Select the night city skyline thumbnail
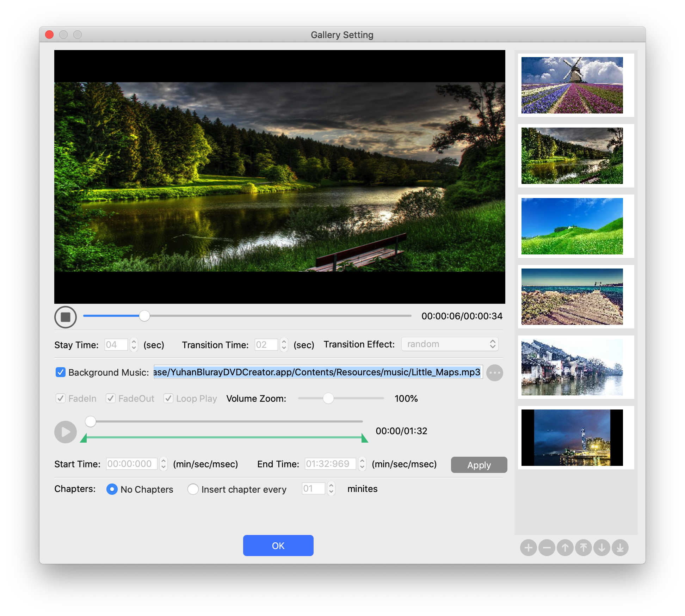685x616 pixels. click(572, 438)
